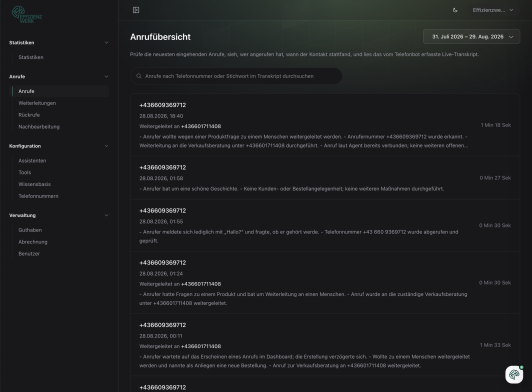
Task: Click the Anrufübersicht page heading
Action: click(x=160, y=37)
